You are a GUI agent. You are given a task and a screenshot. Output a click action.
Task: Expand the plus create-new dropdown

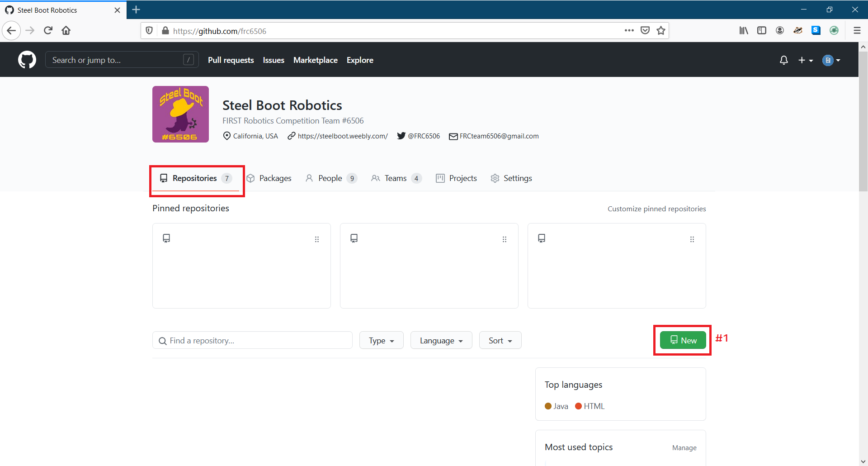[806, 60]
